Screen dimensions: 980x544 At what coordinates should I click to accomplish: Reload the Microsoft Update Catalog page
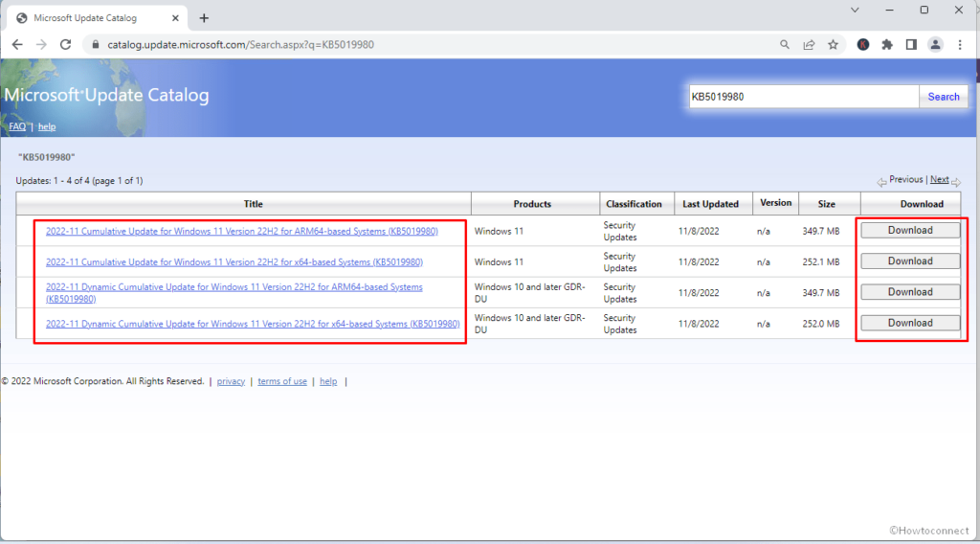point(65,44)
